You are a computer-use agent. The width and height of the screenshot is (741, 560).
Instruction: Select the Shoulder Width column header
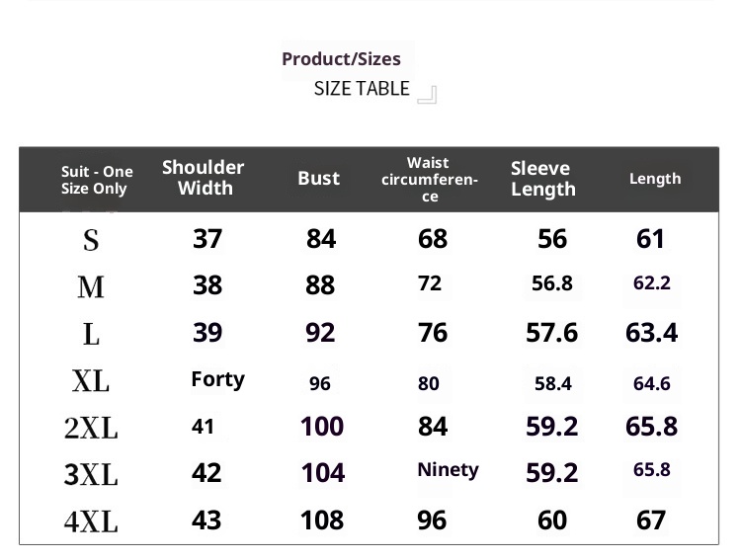point(204,178)
